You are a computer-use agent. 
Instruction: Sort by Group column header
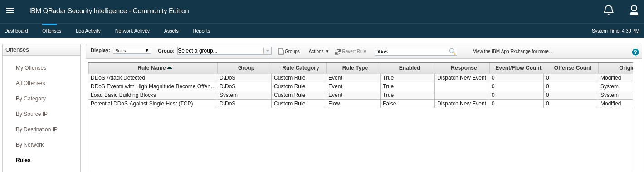point(245,68)
